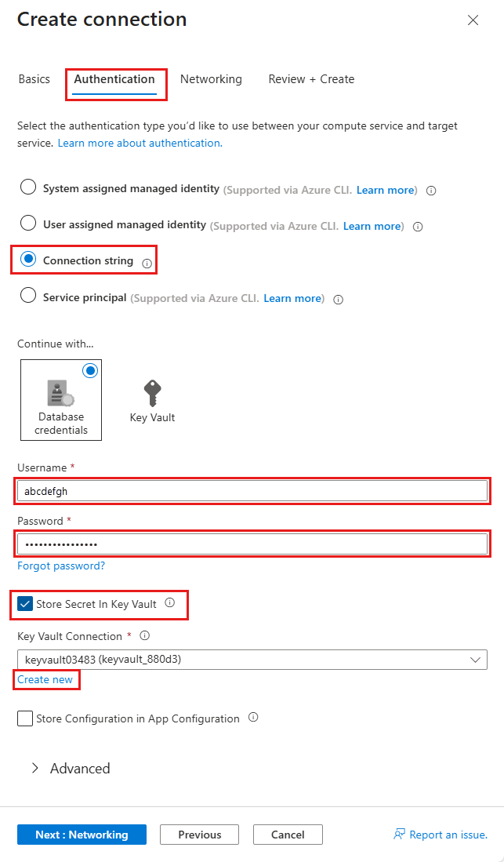Click info icon next to Store Secret In Key Vault

170,604
